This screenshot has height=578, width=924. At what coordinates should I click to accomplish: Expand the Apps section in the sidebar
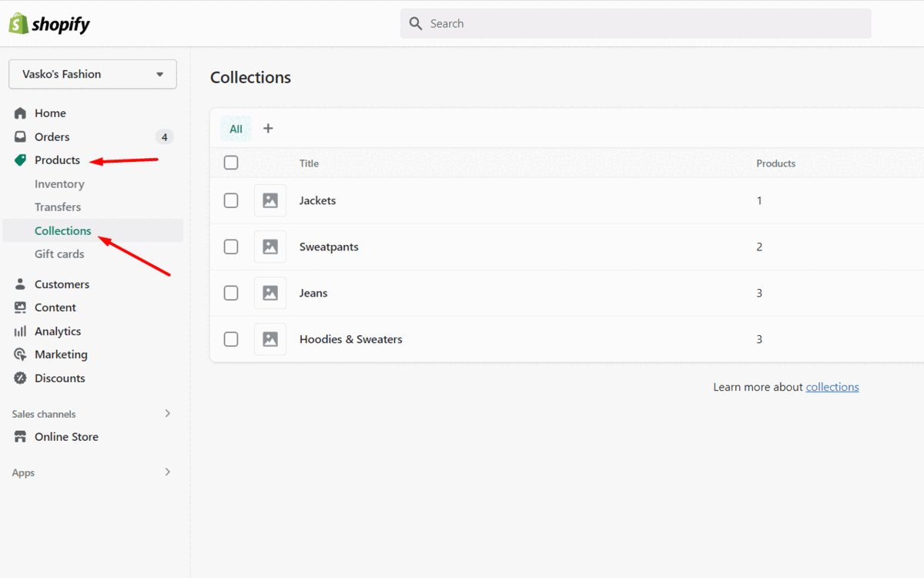[167, 472]
